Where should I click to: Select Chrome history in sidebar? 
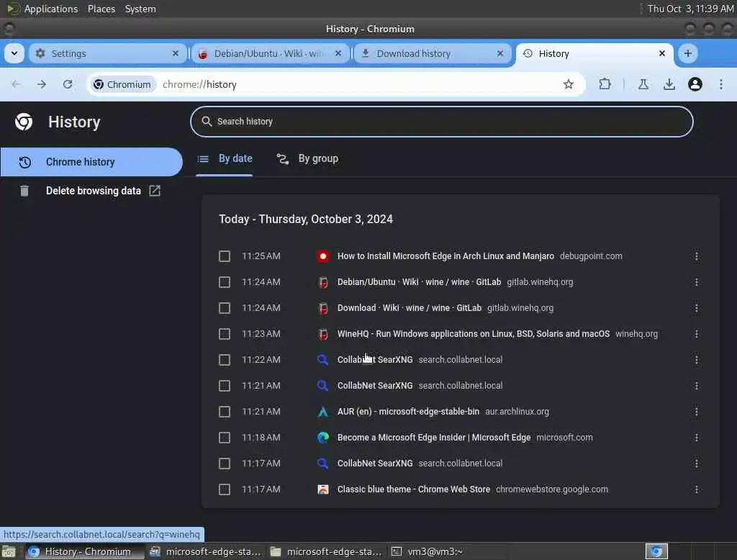pos(91,162)
